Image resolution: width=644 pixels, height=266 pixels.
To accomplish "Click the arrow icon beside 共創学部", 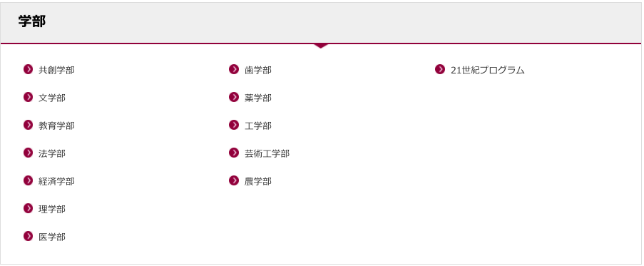I will tap(28, 69).
